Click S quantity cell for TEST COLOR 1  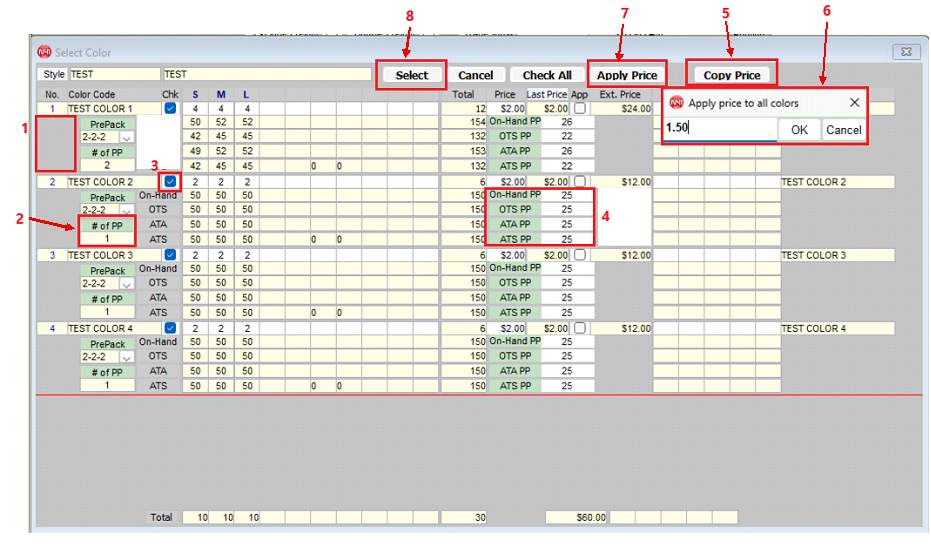tap(195, 109)
